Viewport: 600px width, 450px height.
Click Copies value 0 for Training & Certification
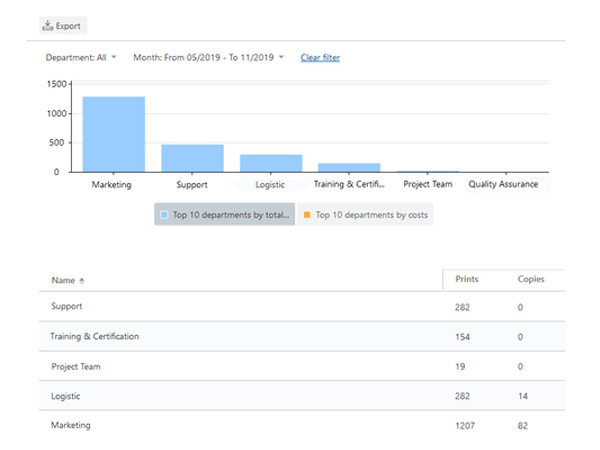tap(520, 337)
